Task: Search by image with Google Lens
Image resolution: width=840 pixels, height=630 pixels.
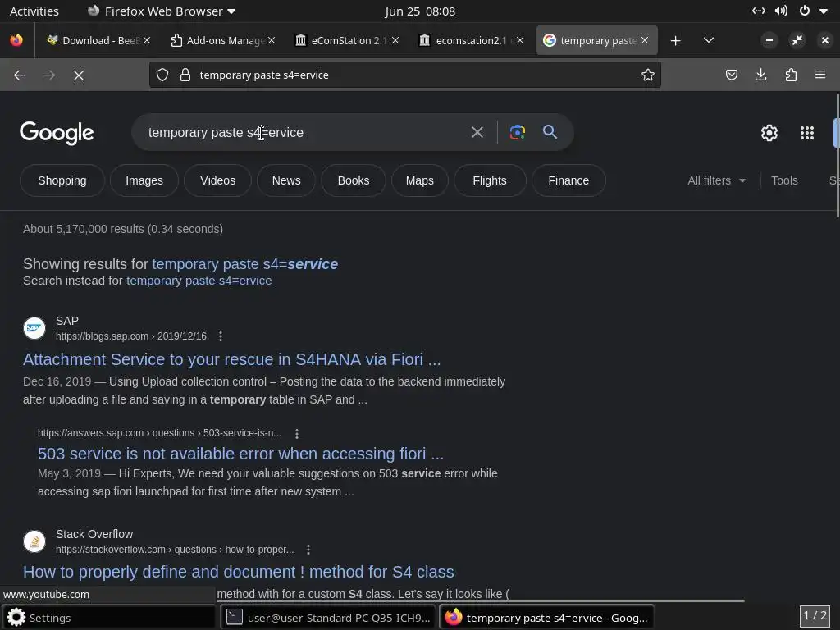Action: (x=517, y=132)
